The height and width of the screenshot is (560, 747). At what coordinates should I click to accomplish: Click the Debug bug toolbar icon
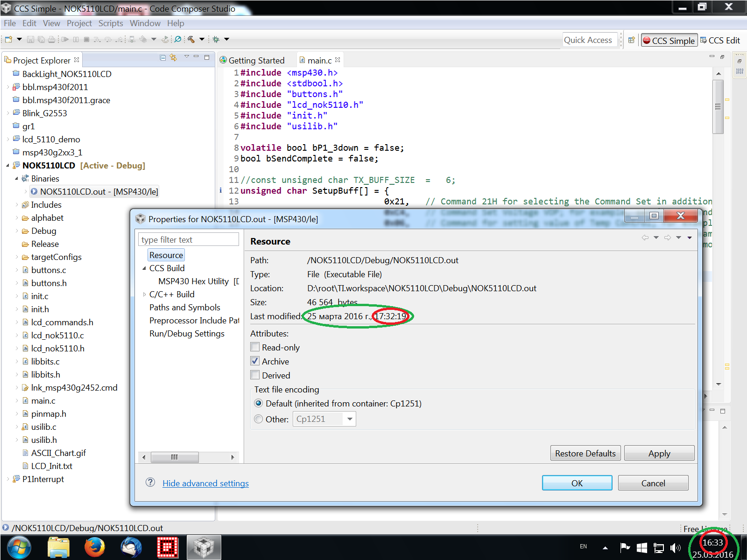click(x=216, y=40)
